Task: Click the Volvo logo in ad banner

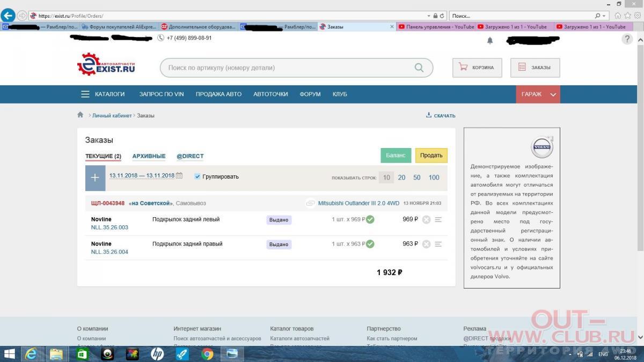Action: (541, 147)
